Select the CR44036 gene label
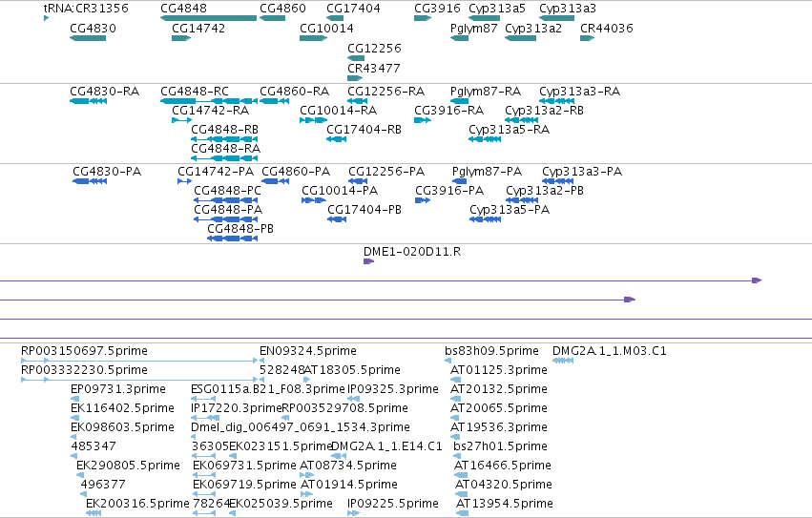The image size is (812, 518). click(607, 28)
